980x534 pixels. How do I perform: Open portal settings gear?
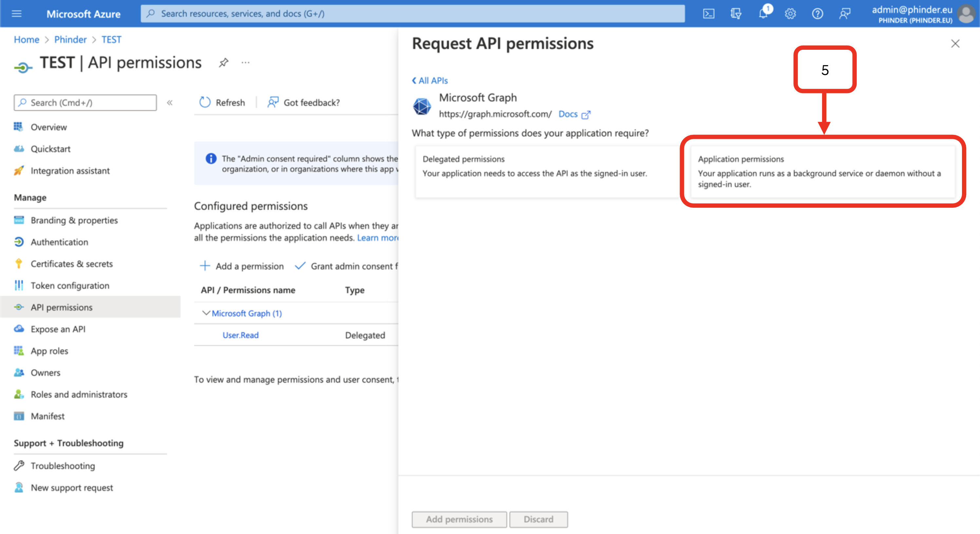(x=790, y=14)
